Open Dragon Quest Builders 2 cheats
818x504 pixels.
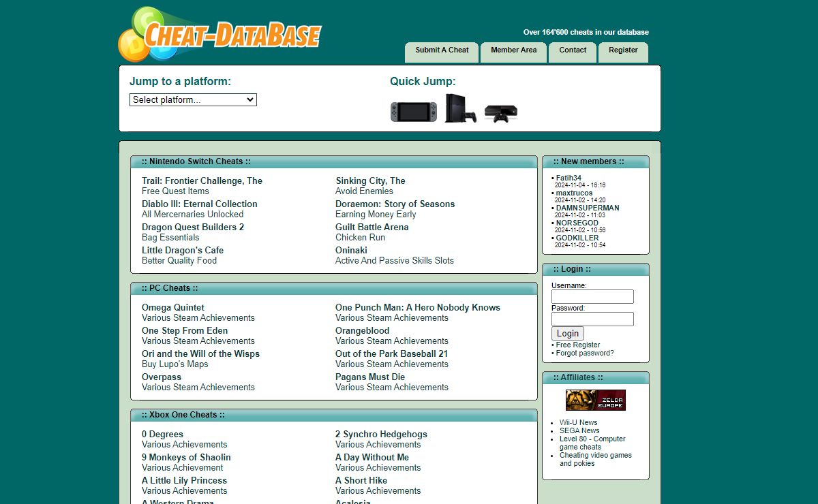pos(193,227)
